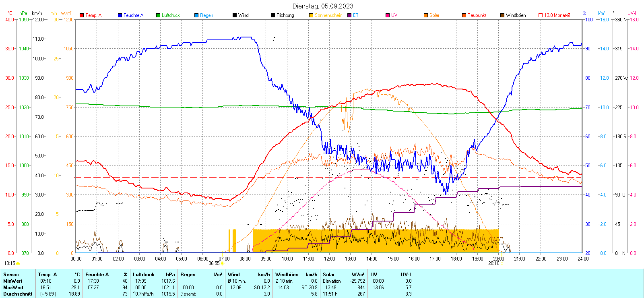Select the Regen legend label
644x298 pixels.
coord(206,15)
